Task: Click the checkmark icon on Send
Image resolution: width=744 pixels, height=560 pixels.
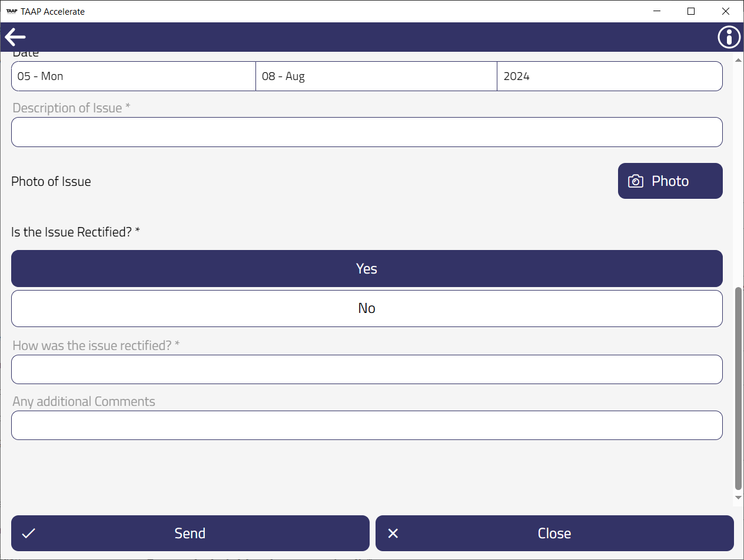Action: pyautogui.click(x=28, y=534)
